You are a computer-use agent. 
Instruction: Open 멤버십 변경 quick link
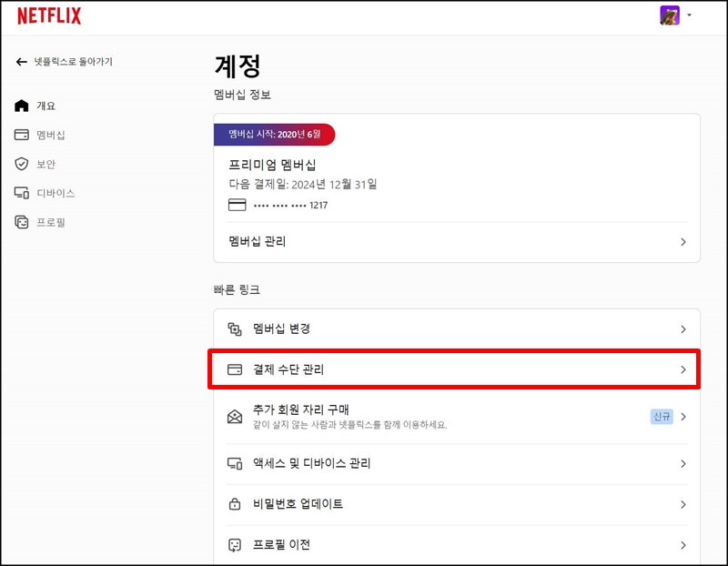pyautogui.click(x=457, y=329)
